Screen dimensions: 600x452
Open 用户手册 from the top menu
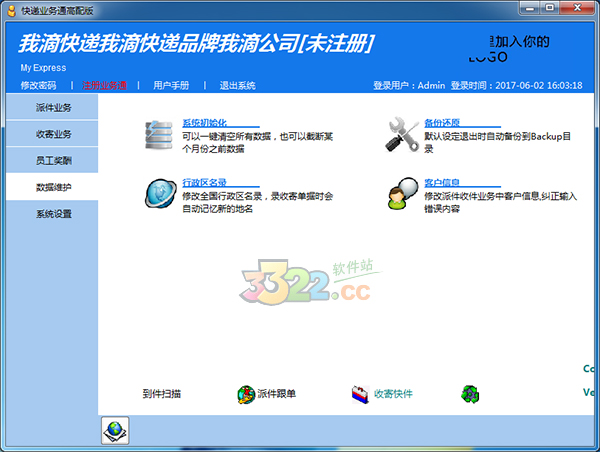pos(171,85)
